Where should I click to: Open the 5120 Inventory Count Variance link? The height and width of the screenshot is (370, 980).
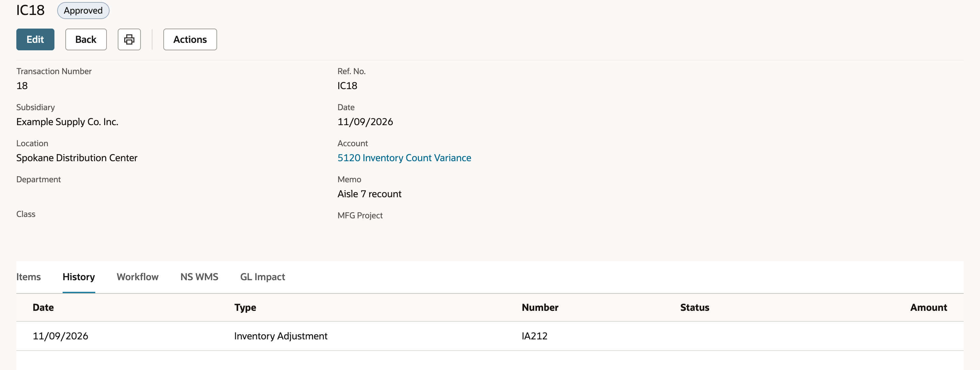pos(404,158)
